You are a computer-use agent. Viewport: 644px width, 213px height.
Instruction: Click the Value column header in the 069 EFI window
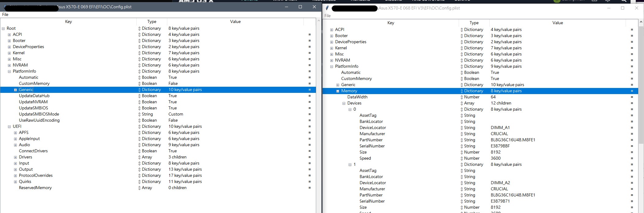click(235, 21)
